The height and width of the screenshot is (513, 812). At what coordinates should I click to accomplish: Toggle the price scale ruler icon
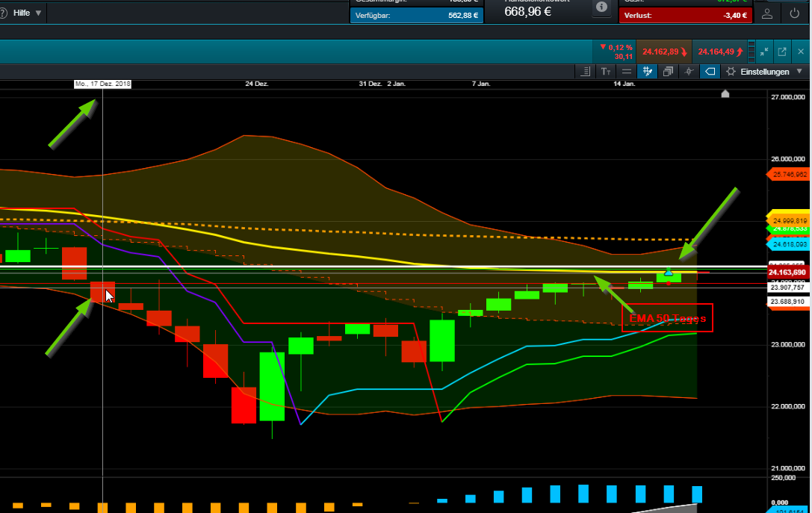point(586,72)
